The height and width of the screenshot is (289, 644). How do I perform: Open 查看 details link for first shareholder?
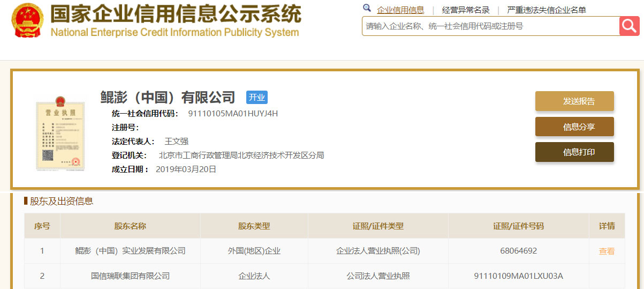pos(607,251)
